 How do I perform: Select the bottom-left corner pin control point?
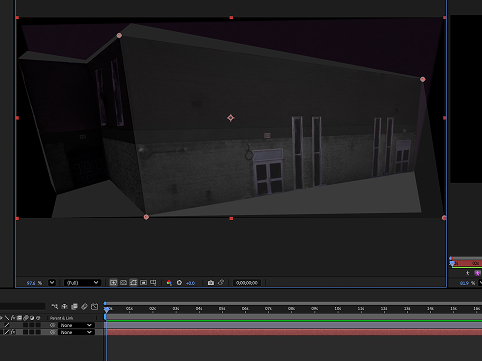[146, 217]
